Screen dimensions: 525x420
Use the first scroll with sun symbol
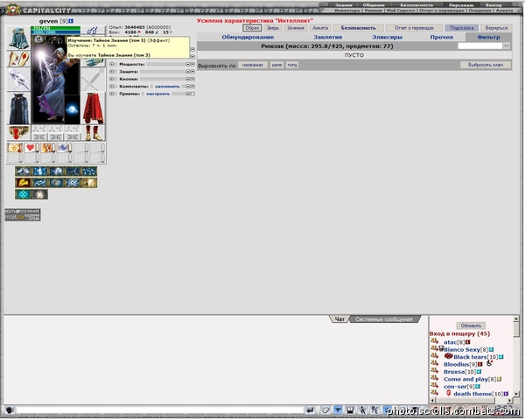[15, 148]
